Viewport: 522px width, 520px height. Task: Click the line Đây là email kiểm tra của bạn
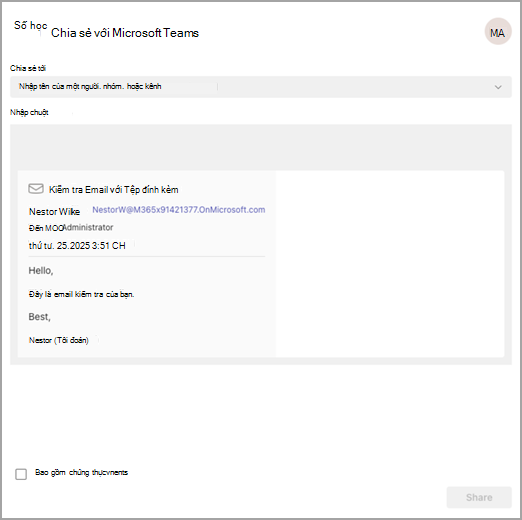click(x=81, y=294)
